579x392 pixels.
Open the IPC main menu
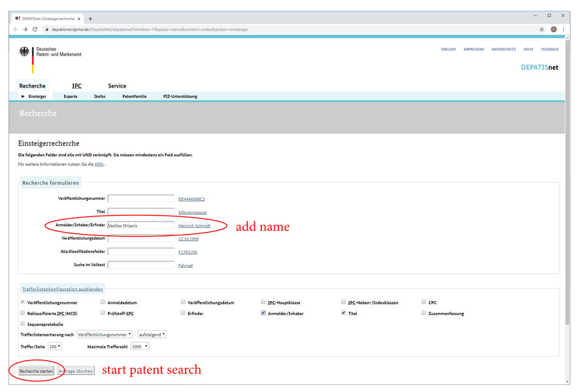coord(77,86)
